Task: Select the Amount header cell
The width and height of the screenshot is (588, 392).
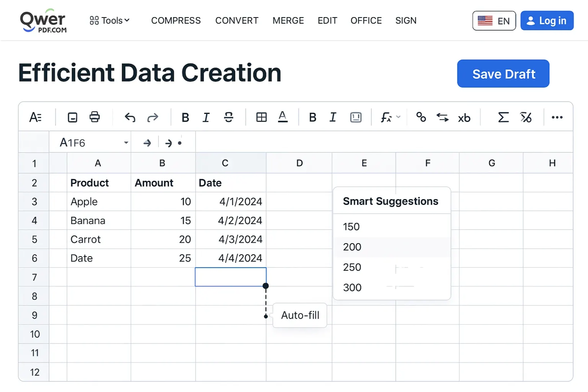Action: [163, 182]
